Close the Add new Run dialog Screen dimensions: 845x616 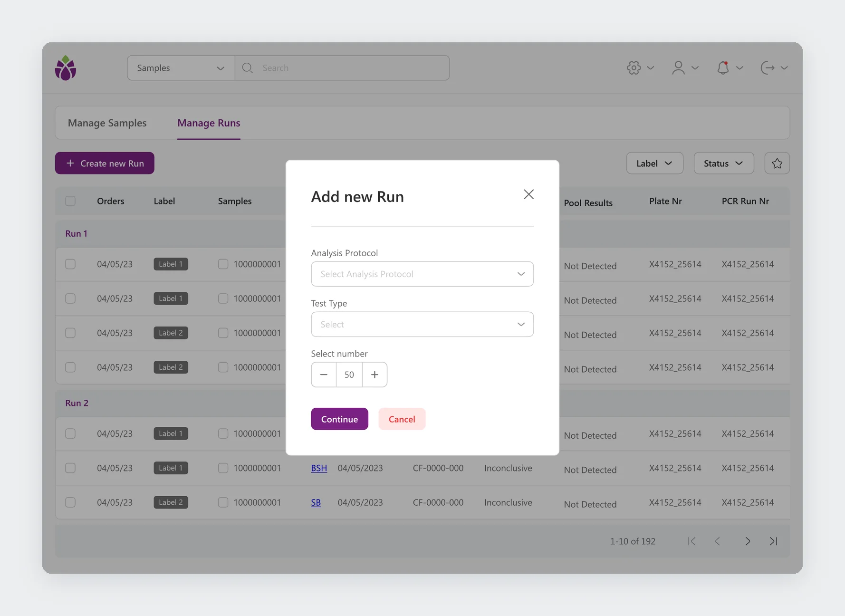coord(528,194)
